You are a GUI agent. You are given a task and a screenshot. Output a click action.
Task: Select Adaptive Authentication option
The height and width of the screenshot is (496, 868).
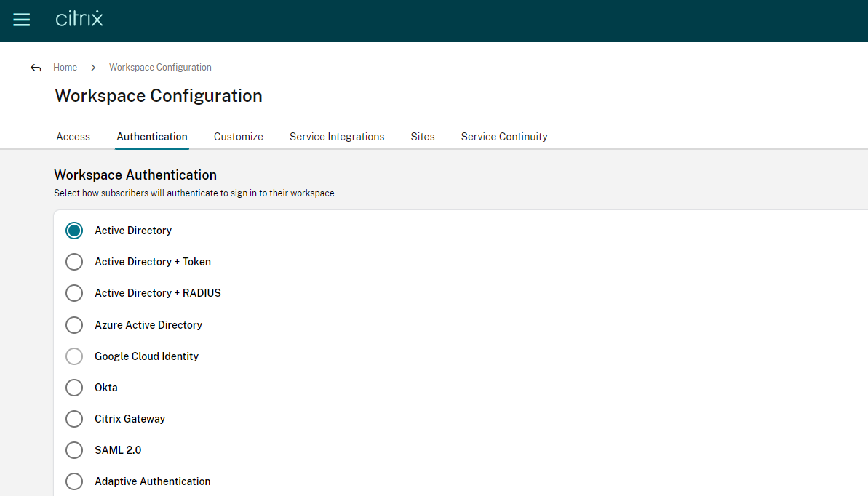coord(74,481)
